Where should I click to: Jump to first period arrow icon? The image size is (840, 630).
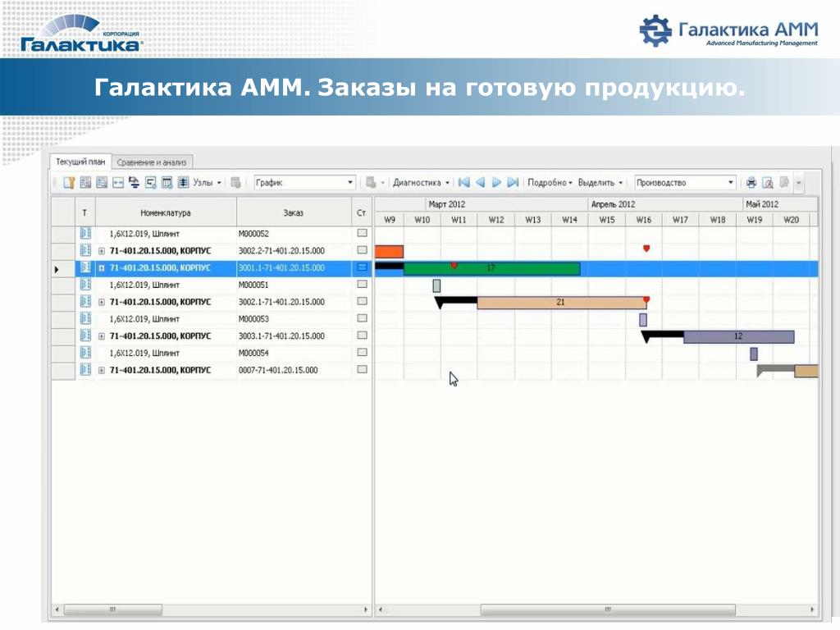coord(464,183)
